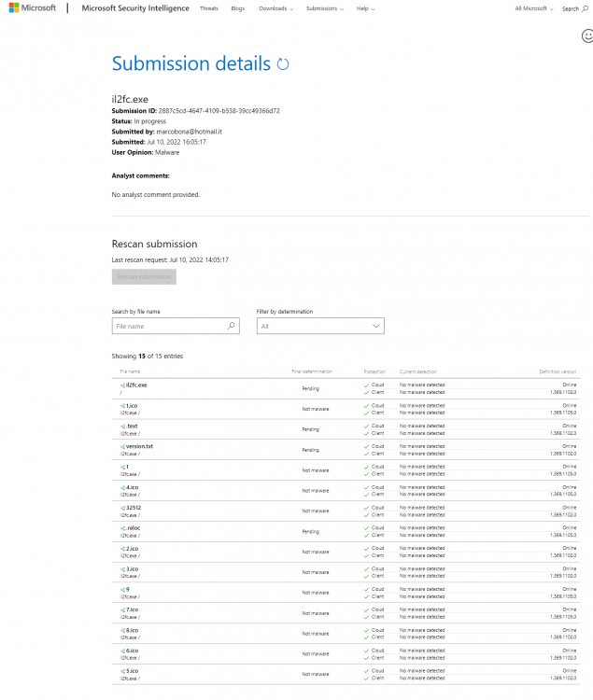Screen dimensions: 593x700
Task: Click the Microsoft logo
Action: [x=32, y=7]
